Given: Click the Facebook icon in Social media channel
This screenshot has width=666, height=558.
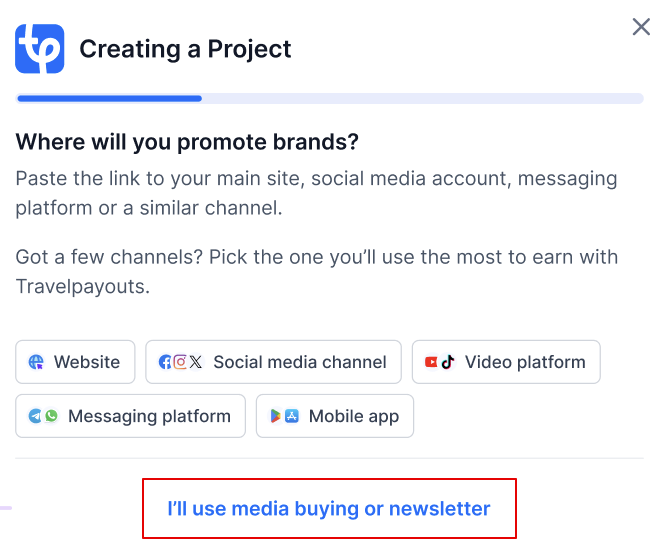Looking at the screenshot, I should tap(165, 362).
